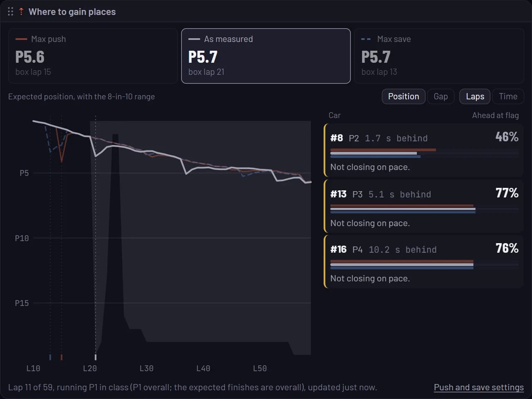Image resolution: width=532 pixels, height=399 pixels.
Task: Click car #8 red max push probability bar
Action: pos(383,150)
